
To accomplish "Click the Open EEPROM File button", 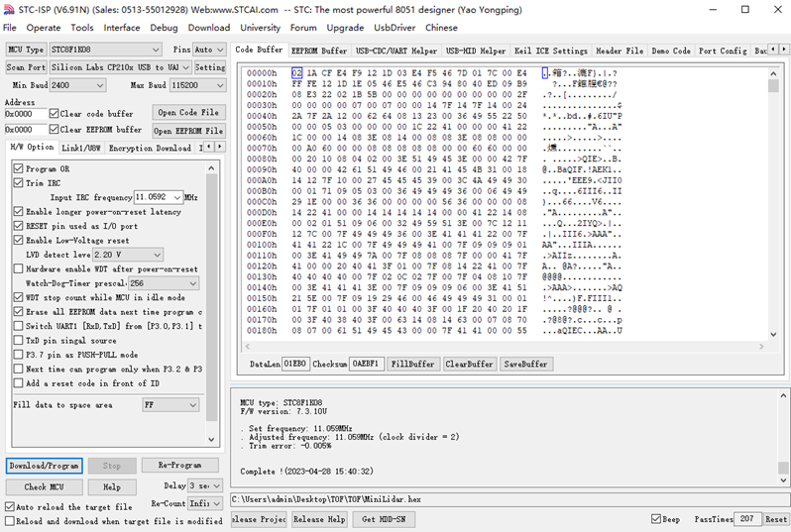I will (x=188, y=131).
